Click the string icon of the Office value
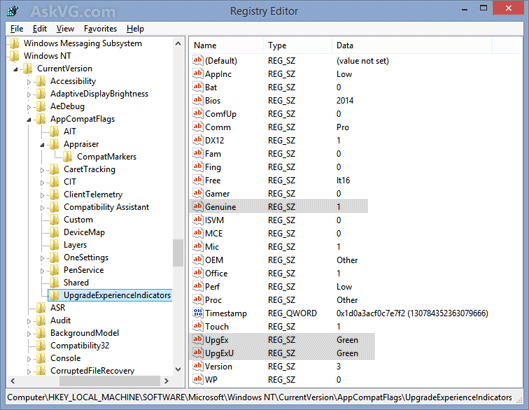The image size is (529, 410). tap(198, 273)
